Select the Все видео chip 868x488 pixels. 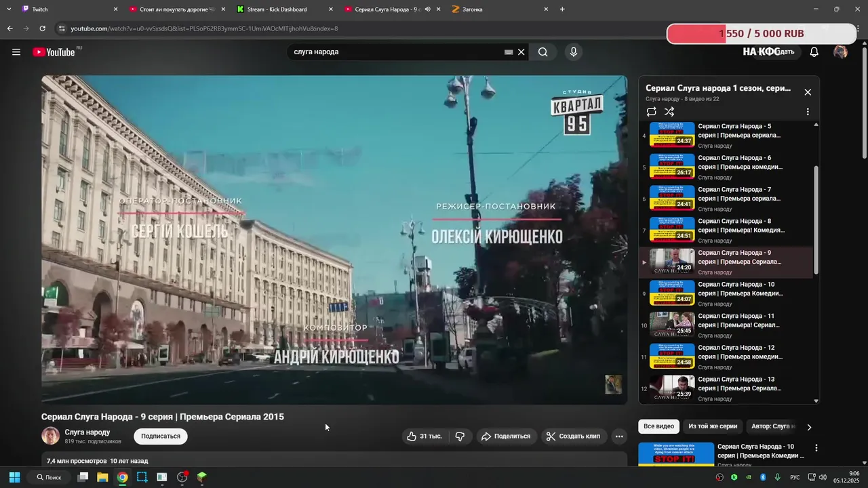658,426
